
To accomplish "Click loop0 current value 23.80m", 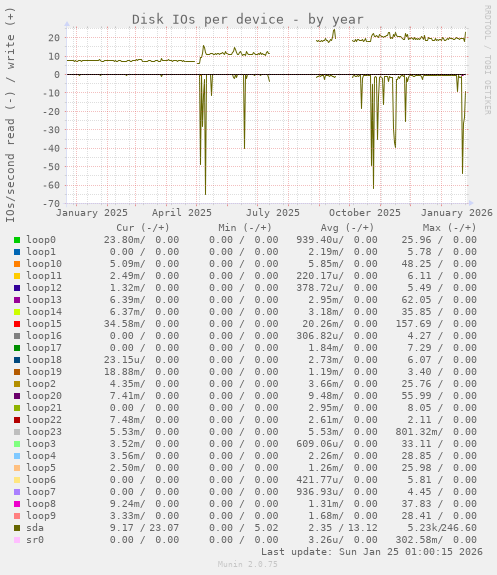I will point(124,240).
